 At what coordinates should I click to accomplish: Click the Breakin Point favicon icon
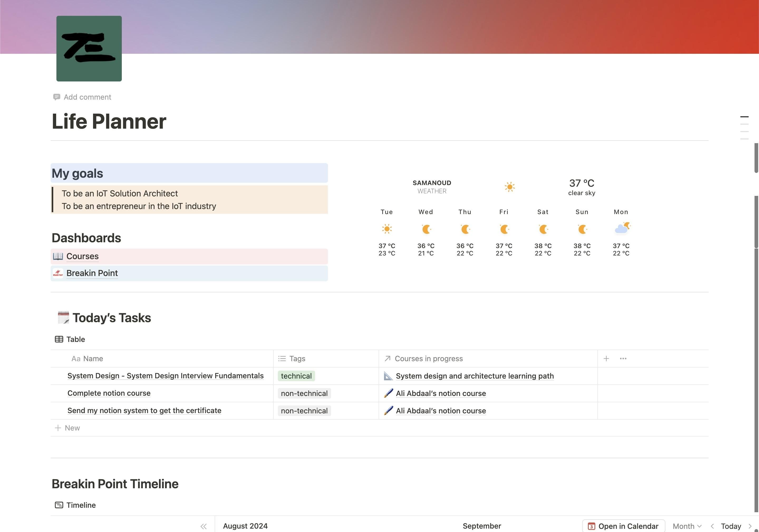point(58,273)
